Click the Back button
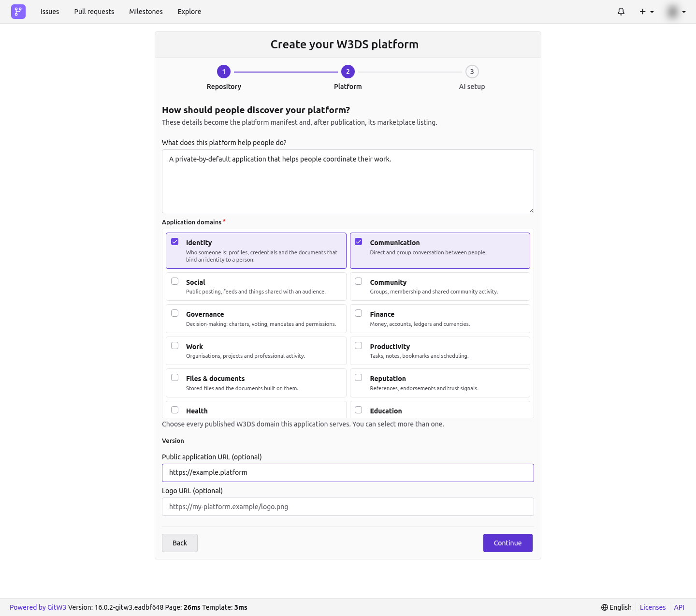The height and width of the screenshot is (616, 696). (180, 543)
